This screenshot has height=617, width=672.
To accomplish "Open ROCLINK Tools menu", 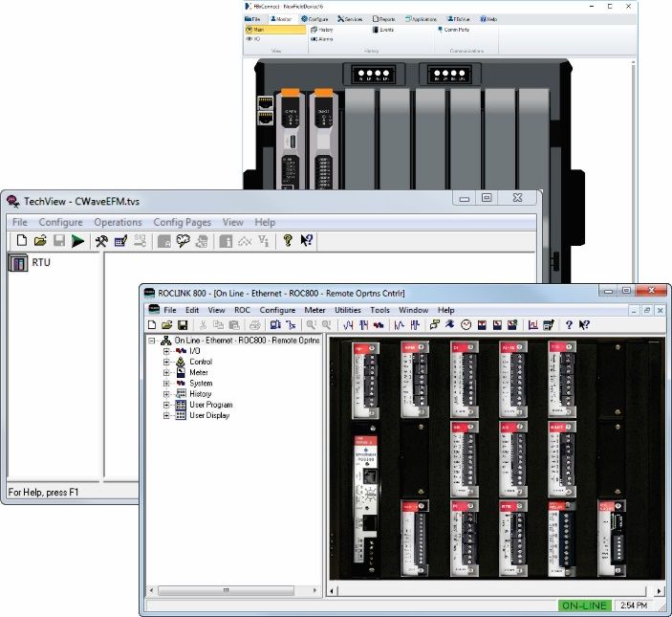I will tap(379, 310).
